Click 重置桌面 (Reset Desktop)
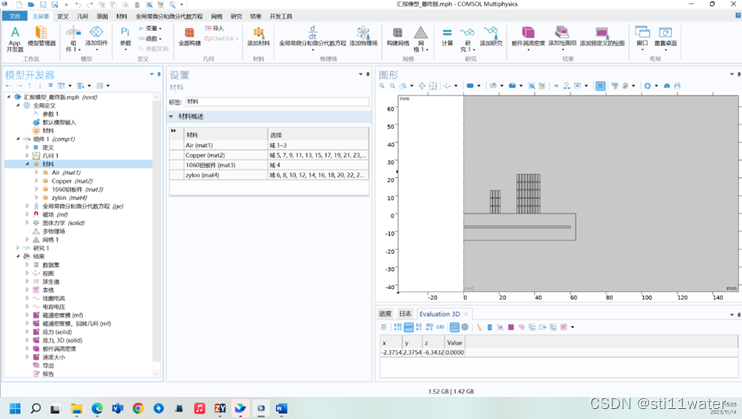 665,36
